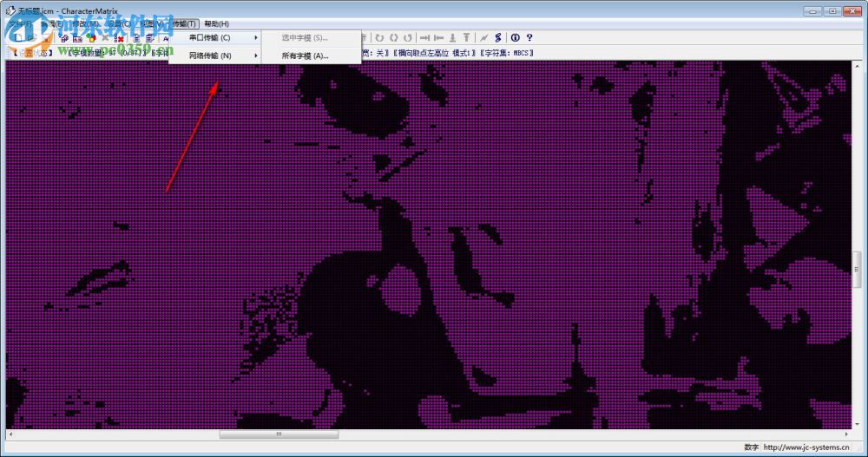
Task: Click the question mark help icon
Action: pyautogui.click(x=529, y=37)
